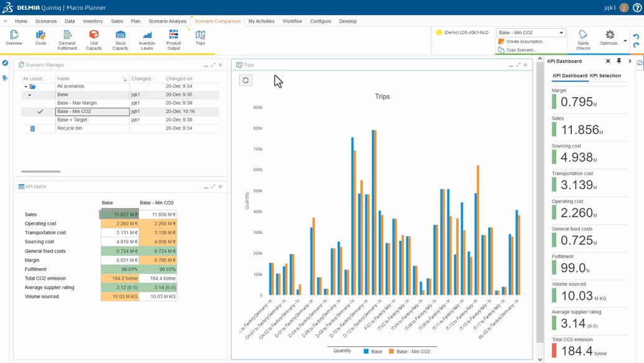Click the Copy Scenario button
This screenshot has height=363, width=644.
click(521, 50)
